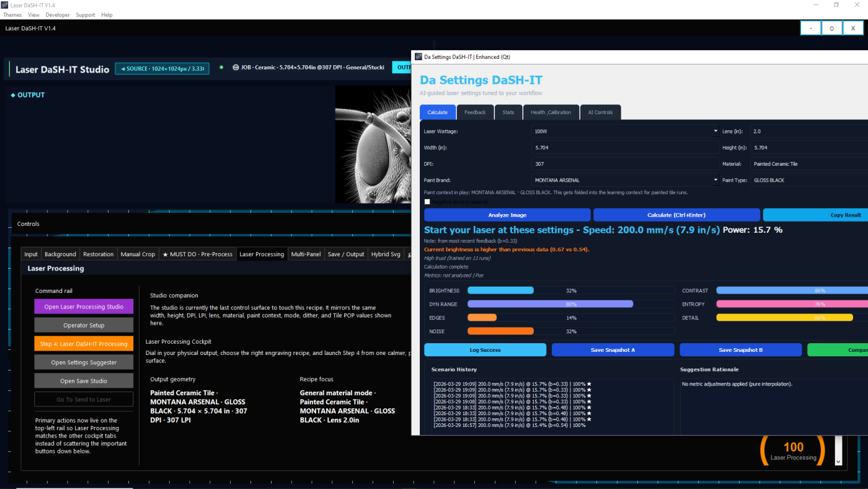Open the Developer menu
Screen dimensions: 868x489
pos(58,15)
